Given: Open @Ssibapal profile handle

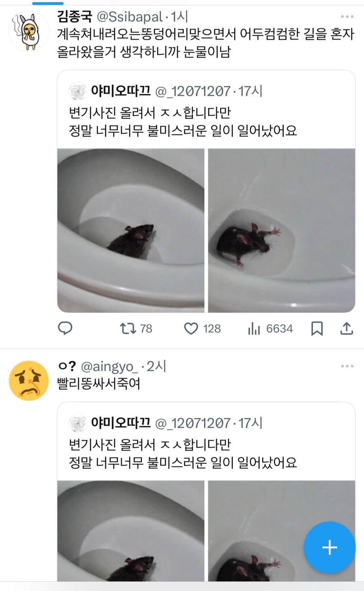Looking at the screenshot, I should pyautogui.click(x=129, y=17).
